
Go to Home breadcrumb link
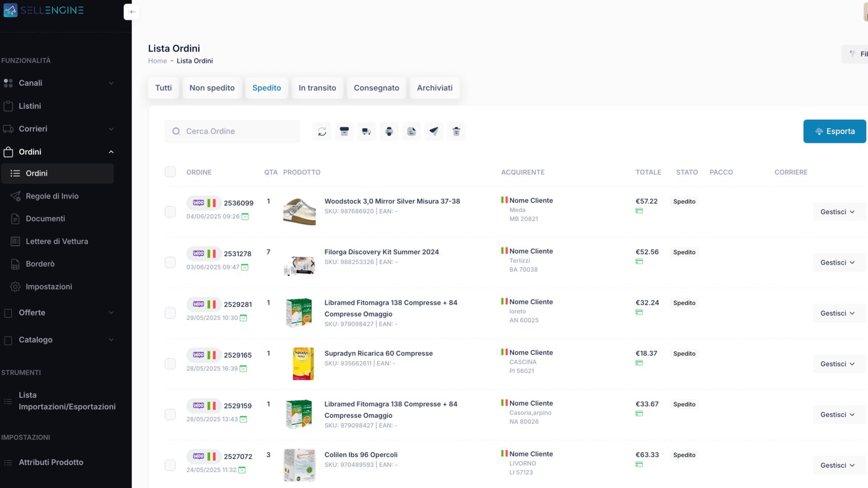click(x=157, y=61)
